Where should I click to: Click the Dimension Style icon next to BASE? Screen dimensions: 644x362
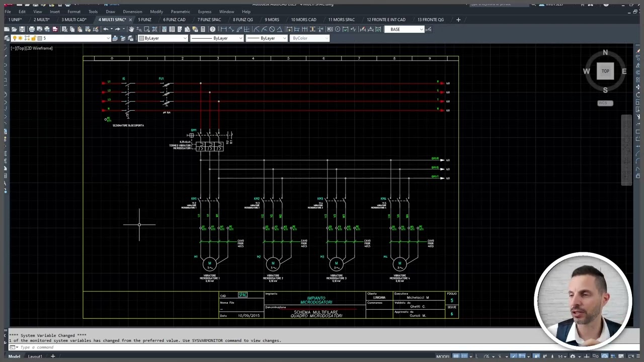(x=428, y=29)
